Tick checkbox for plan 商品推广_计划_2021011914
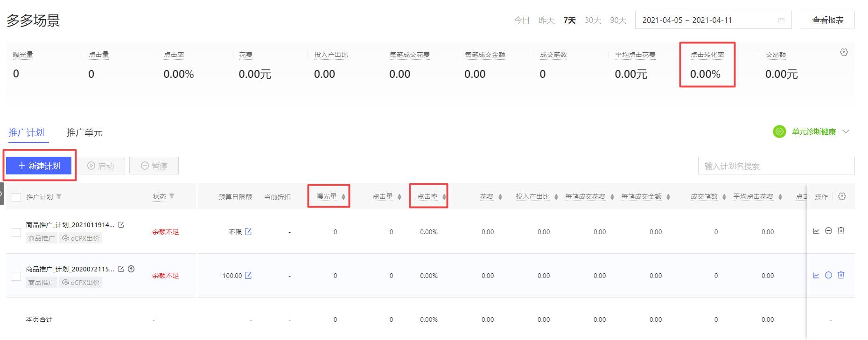The width and height of the screenshot is (868, 340). [x=16, y=232]
